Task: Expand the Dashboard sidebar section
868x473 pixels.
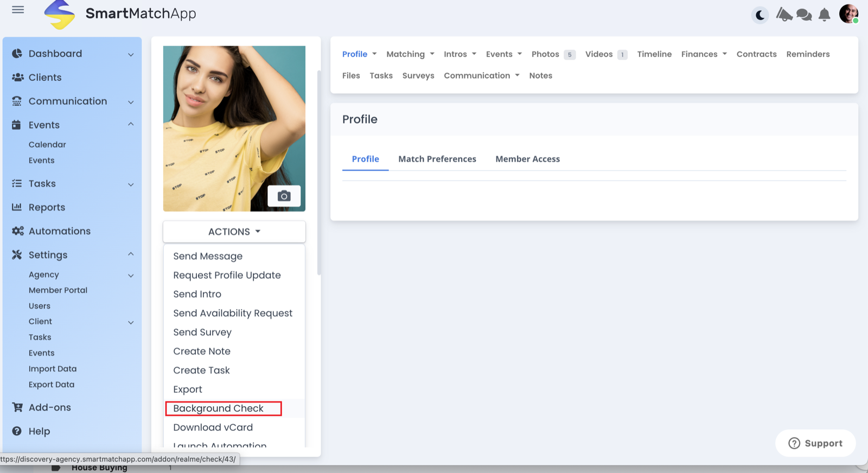Action: pos(131,54)
